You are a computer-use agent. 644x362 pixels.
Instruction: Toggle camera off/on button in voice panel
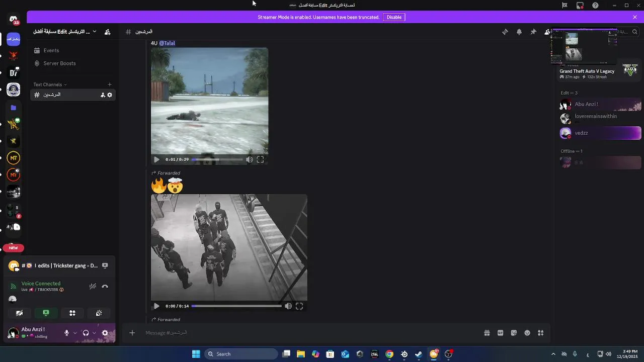[x=19, y=313]
